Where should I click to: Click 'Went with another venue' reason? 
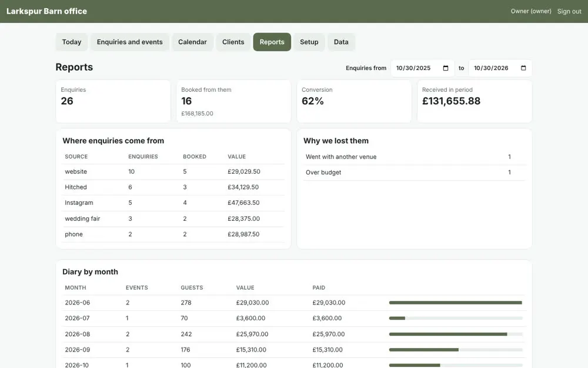pyautogui.click(x=341, y=157)
